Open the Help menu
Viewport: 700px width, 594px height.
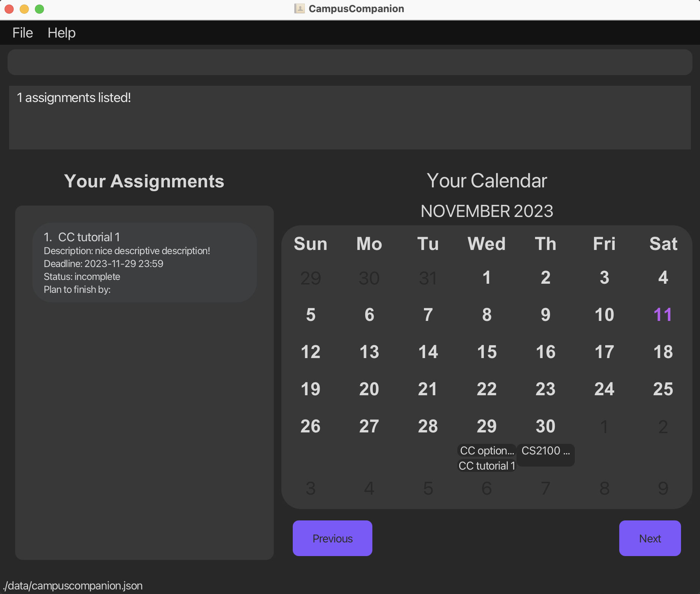[61, 33]
